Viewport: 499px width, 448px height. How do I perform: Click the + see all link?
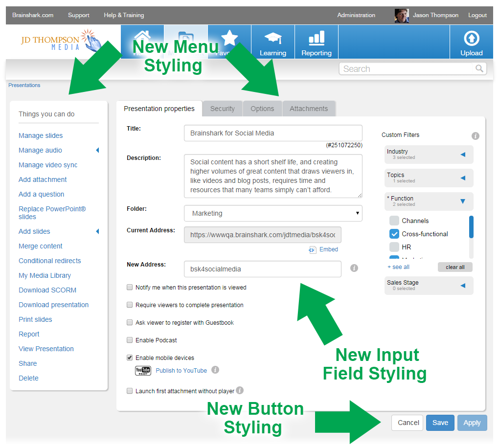tap(398, 267)
